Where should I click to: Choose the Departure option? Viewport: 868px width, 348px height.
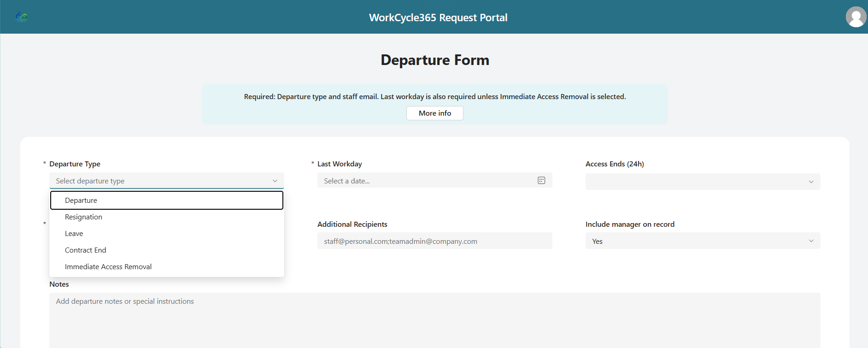[x=167, y=201]
